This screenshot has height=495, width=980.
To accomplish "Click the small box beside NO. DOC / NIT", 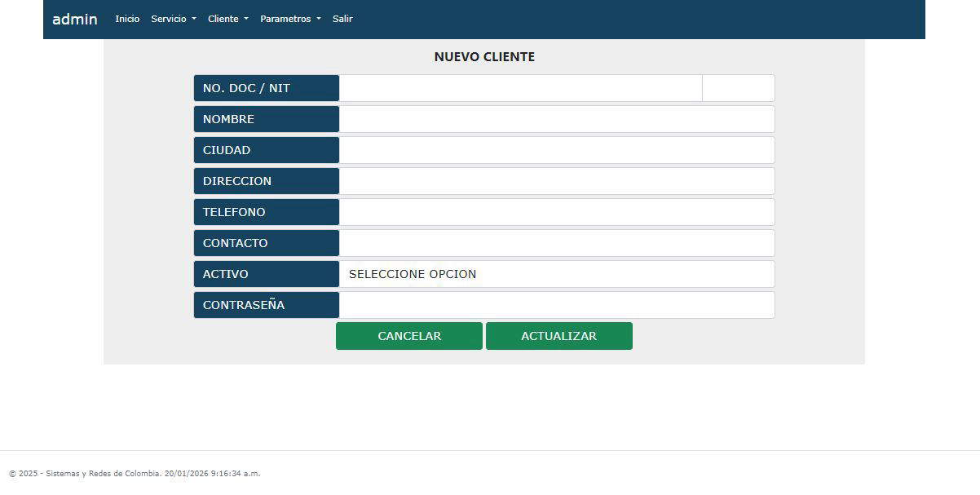I will 737,87.
